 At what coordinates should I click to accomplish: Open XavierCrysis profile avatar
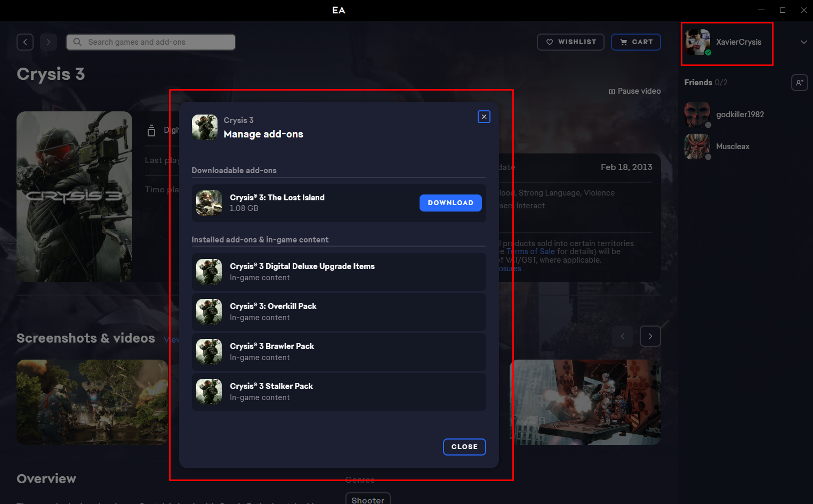(698, 42)
